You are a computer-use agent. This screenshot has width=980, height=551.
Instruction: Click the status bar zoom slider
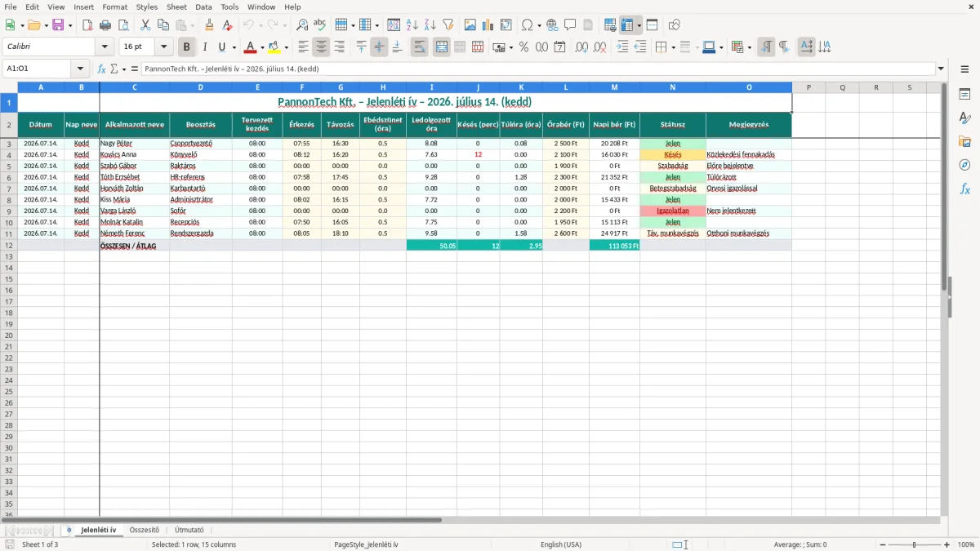(x=914, y=544)
